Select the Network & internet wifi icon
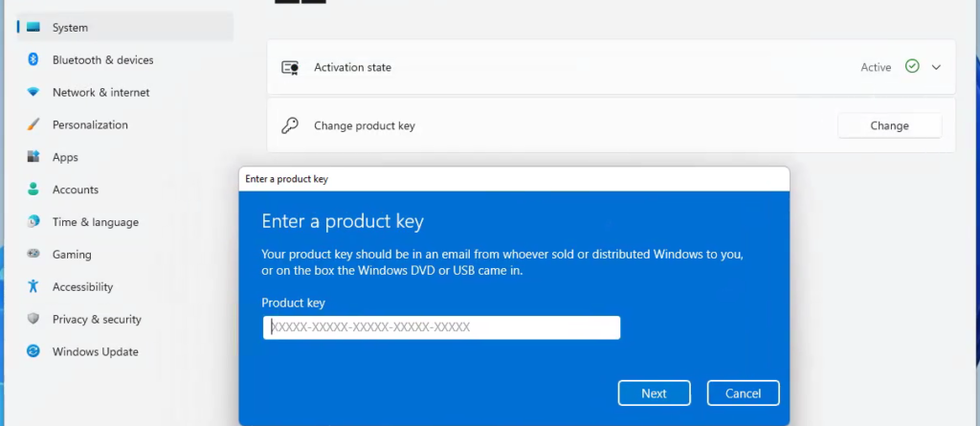This screenshot has width=980, height=426. click(33, 93)
